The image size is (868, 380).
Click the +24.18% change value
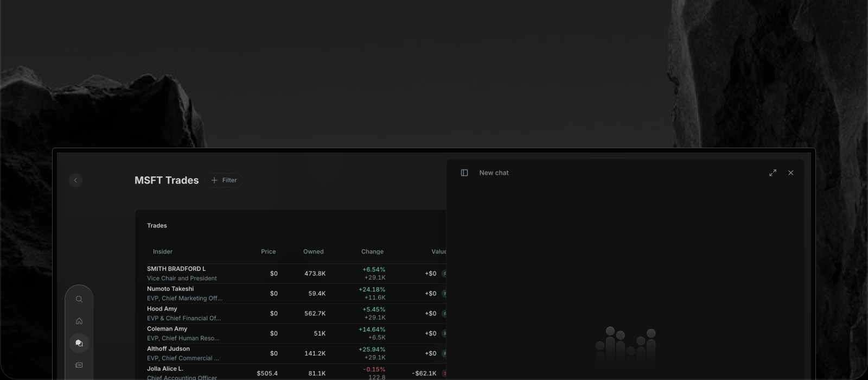point(372,290)
